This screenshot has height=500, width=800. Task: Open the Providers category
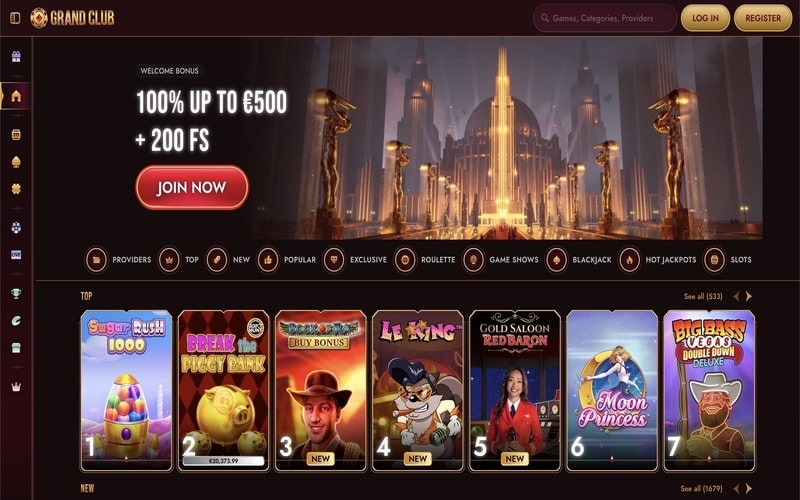click(118, 260)
